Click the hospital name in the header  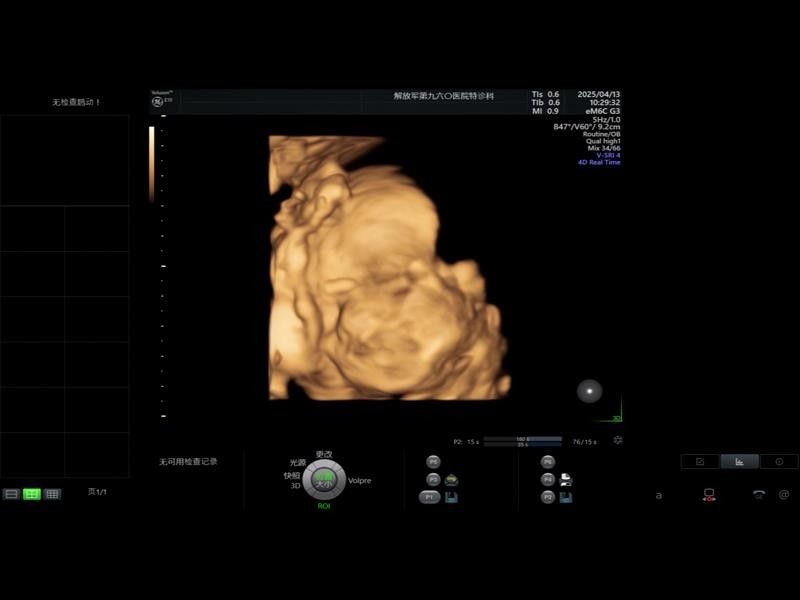(x=443, y=95)
